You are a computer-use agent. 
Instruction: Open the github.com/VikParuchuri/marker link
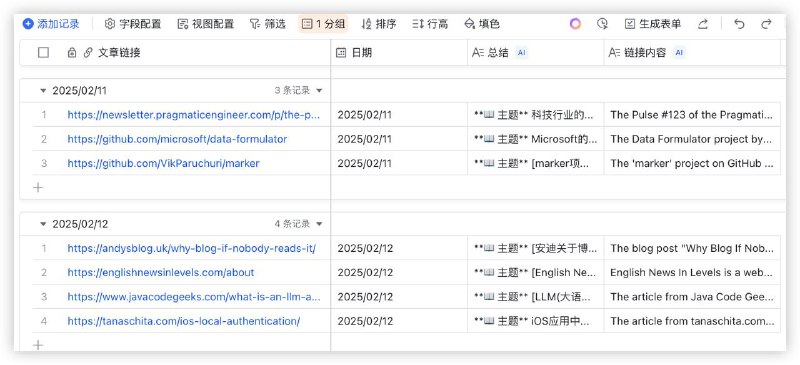point(163,163)
